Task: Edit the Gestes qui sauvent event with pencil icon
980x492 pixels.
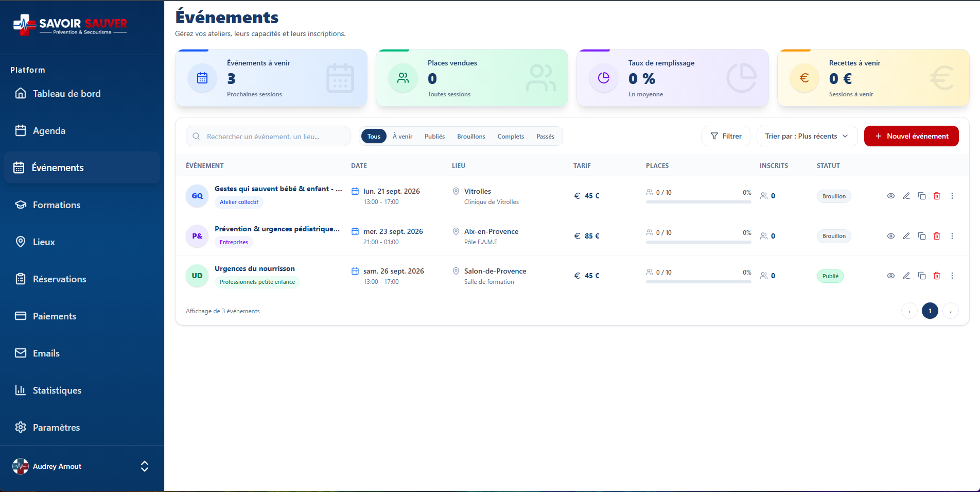Action: (906, 196)
